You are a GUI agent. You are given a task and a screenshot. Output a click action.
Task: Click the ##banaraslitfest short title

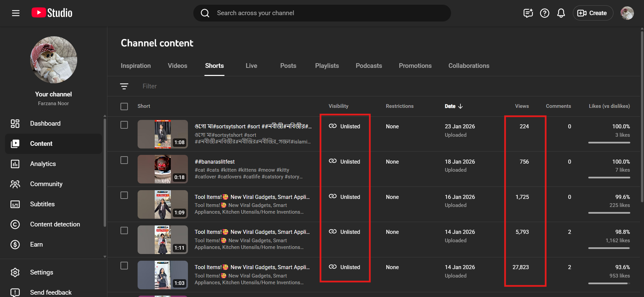click(x=215, y=162)
